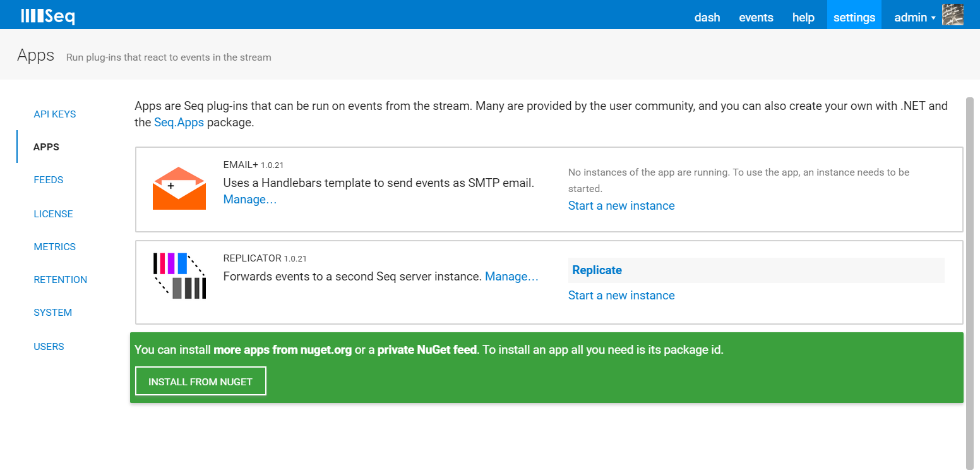The width and height of the screenshot is (980, 475).
Task: Open USERS settings section
Action: 49,347
